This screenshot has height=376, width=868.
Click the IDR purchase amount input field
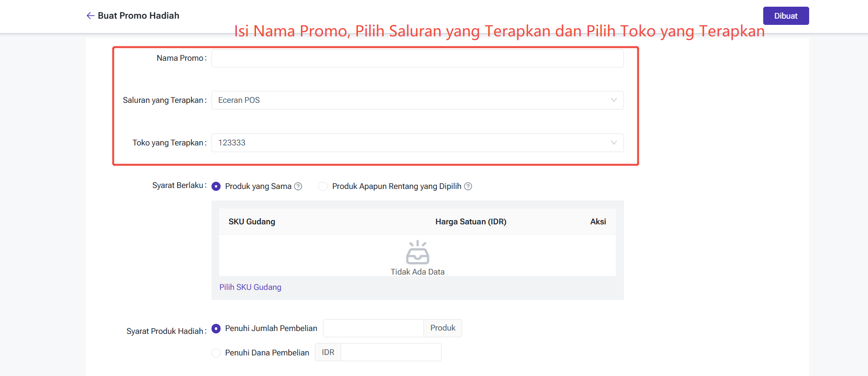(x=390, y=353)
